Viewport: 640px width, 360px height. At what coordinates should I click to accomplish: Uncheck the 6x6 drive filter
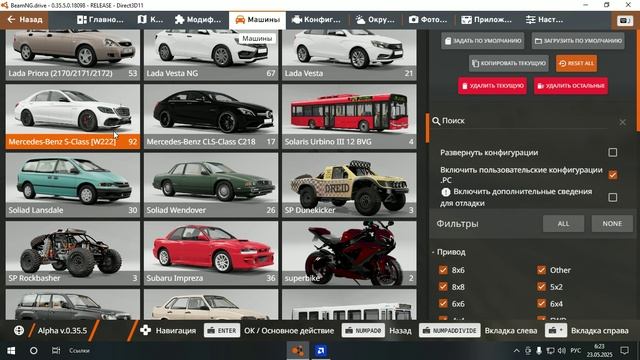[443, 303]
